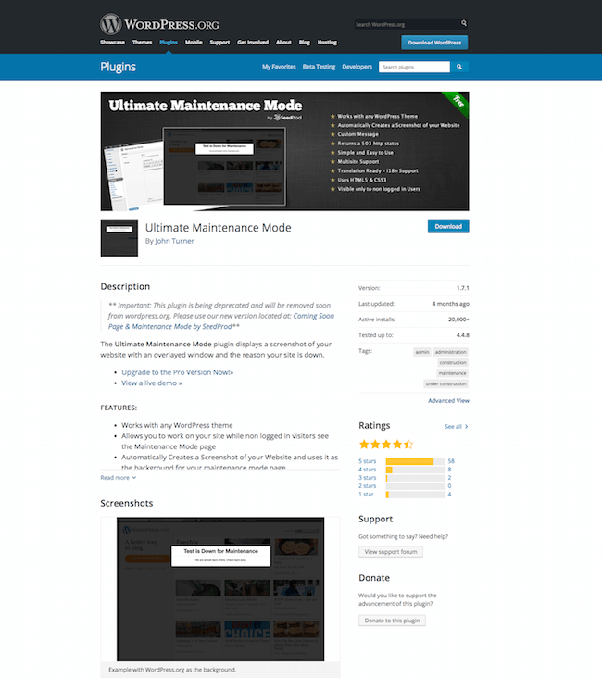Open Coming Soon Page & Maintenance Mode link

coord(221,321)
